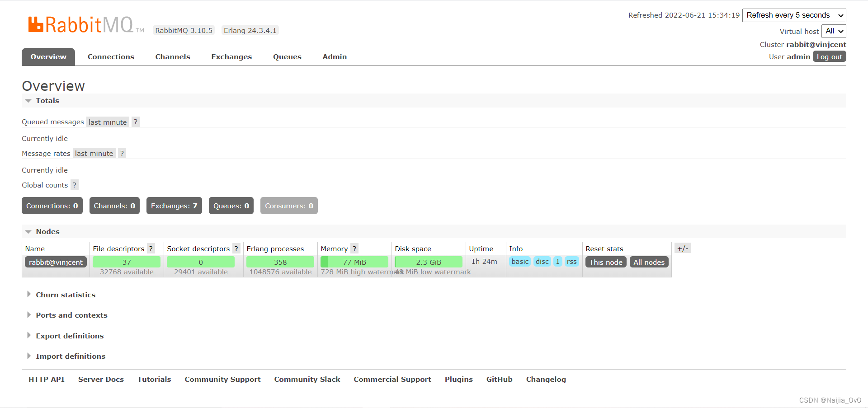Open the refresh interval dropdown
Viewport: 868px width, 408px height.
click(794, 15)
